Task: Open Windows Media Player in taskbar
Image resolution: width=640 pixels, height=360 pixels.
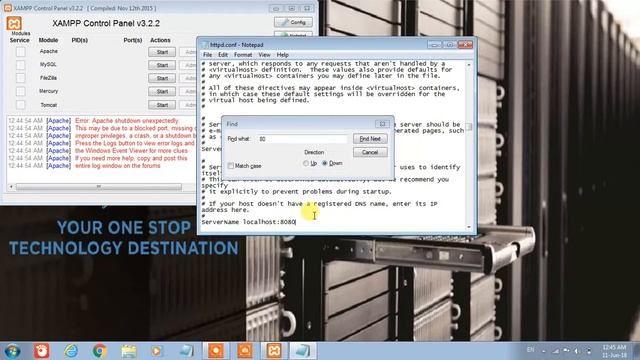Action: (156, 351)
